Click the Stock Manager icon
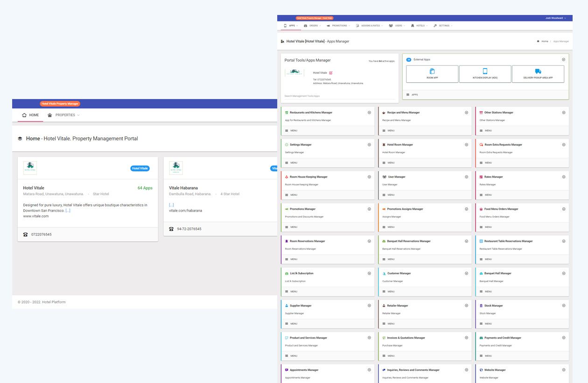The height and width of the screenshot is (383, 588). (481, 305)
